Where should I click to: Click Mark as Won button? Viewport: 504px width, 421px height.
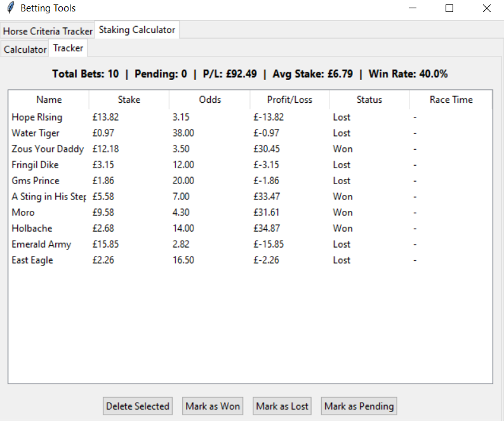(213, 406)
